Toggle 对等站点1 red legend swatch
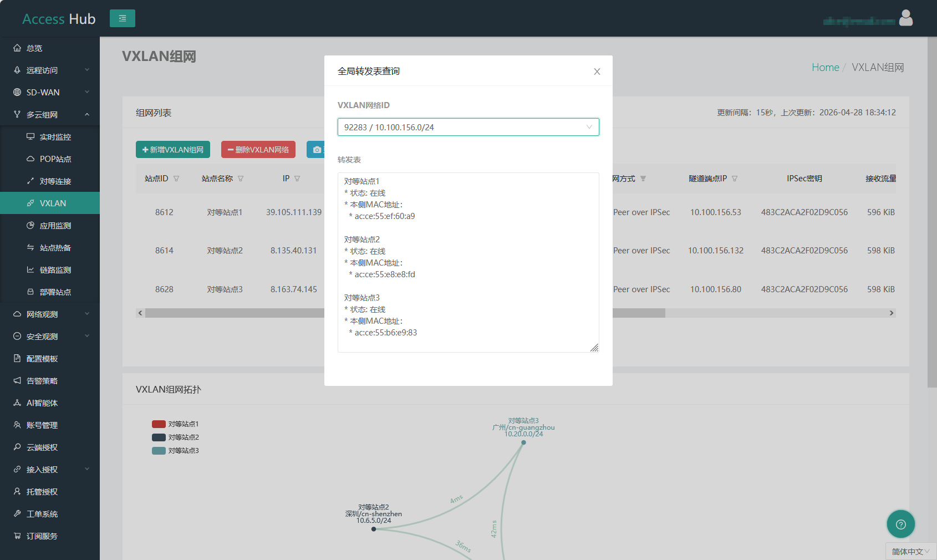The image size is (937, 560). click(x=159, y=424)
